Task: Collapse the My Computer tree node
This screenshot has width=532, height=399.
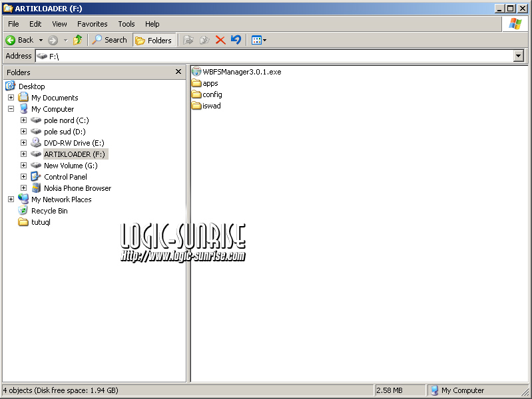Action: [11, 109]
